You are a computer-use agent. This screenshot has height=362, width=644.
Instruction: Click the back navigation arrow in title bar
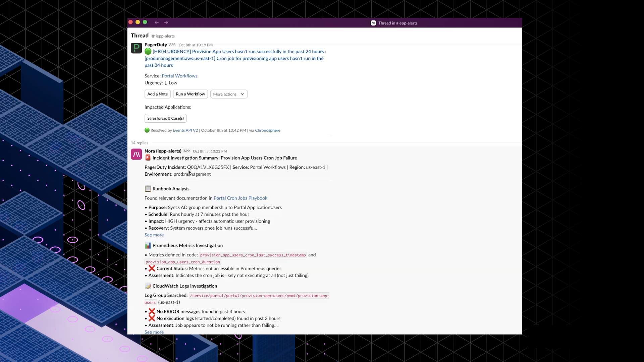157,22
